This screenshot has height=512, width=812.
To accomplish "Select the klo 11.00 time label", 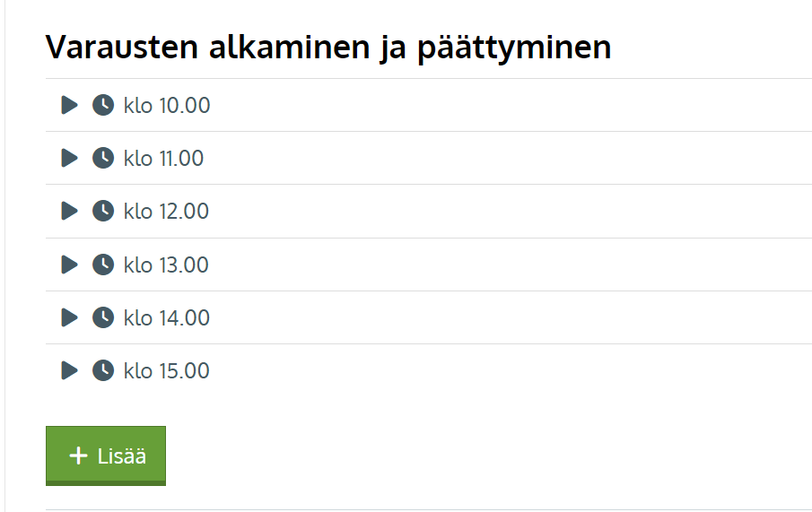I will (164, 159).
